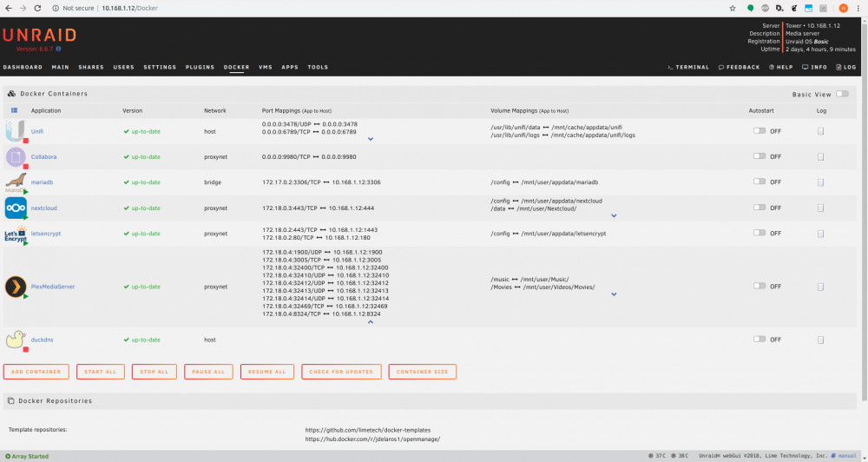Click the Unifi container icon

[x=16, y=131]
